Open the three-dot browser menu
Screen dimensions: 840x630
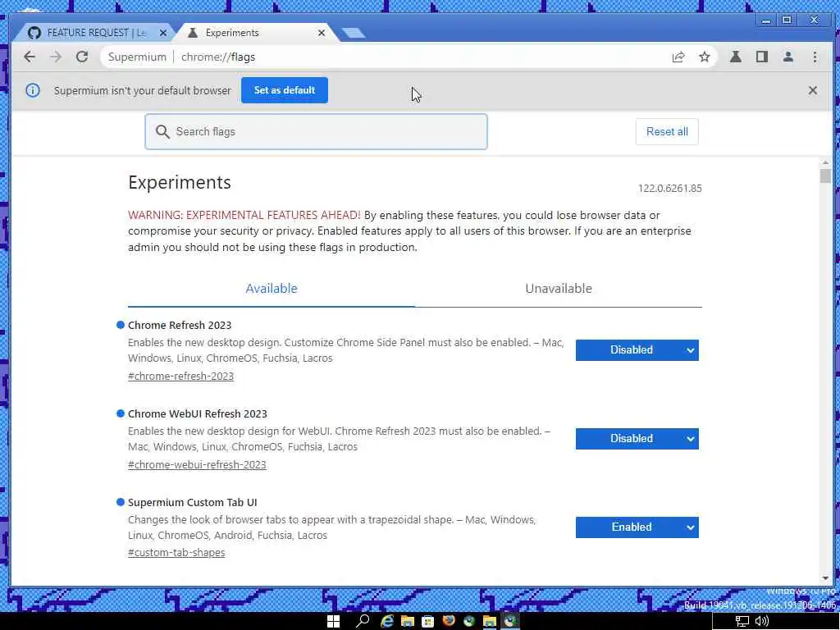tap(815, 57)
